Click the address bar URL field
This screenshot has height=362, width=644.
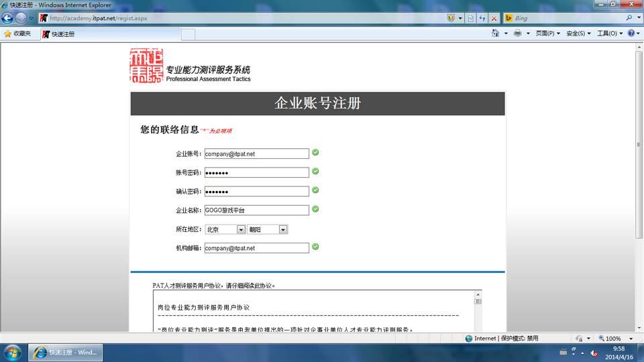(242, 18)
